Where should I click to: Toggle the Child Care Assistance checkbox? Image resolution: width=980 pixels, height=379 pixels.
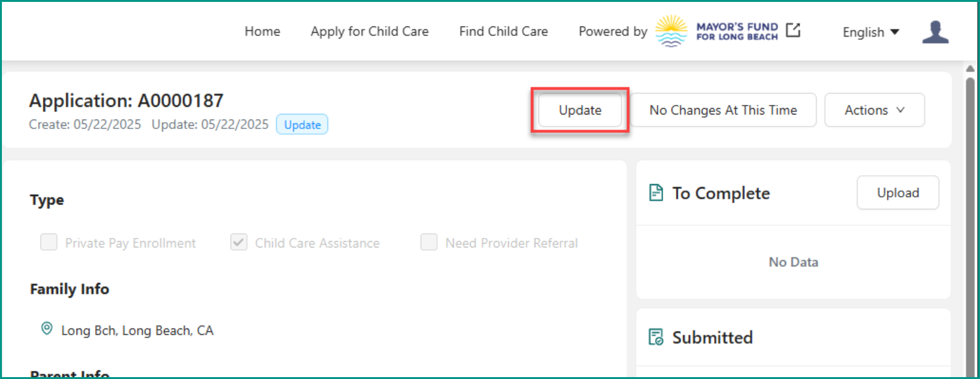239,242
